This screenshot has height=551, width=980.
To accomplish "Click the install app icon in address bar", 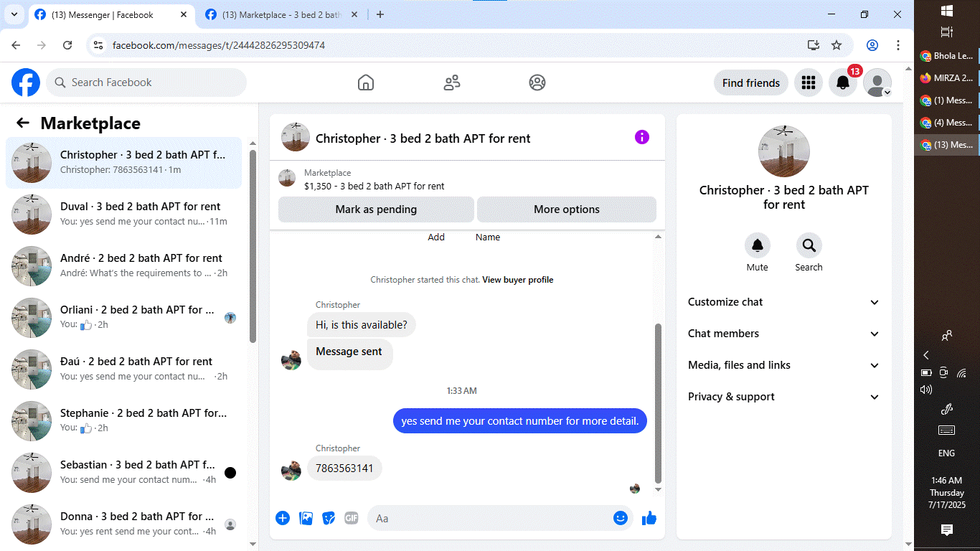I will [813, 45].
